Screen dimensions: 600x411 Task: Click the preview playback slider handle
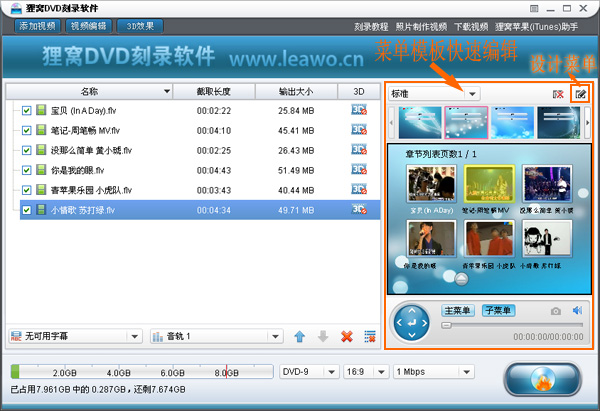pyautogui.click(x=446, y=325)
